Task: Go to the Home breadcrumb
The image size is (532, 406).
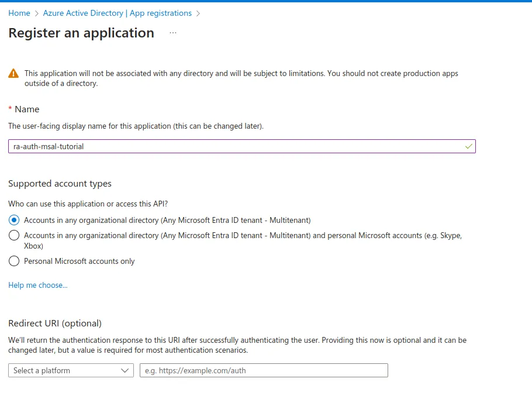Action: (x=19, y=13)
